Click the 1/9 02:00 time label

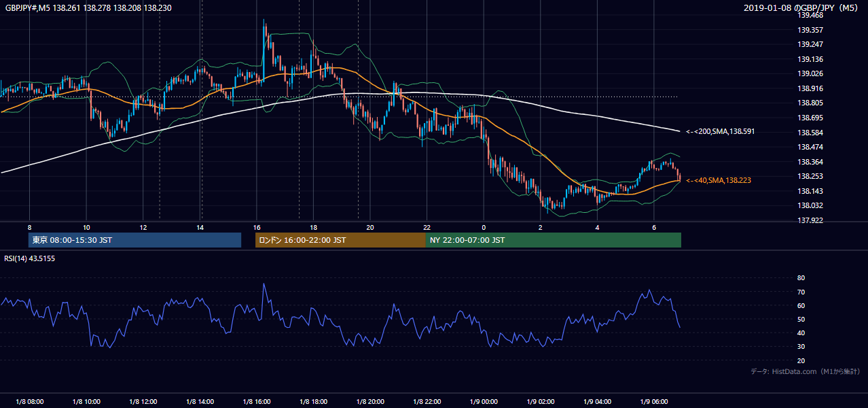pos(541,402)
